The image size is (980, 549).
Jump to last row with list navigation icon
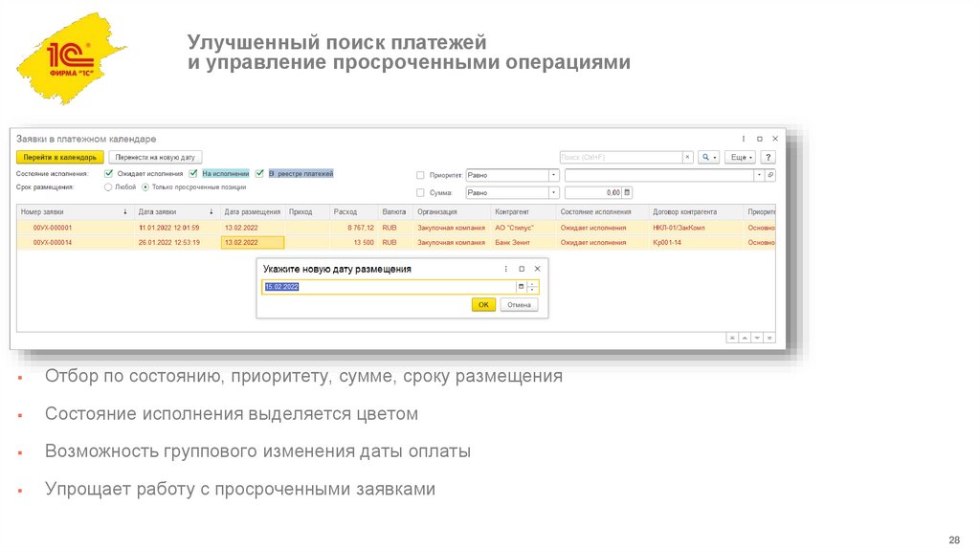click(769, 338)
